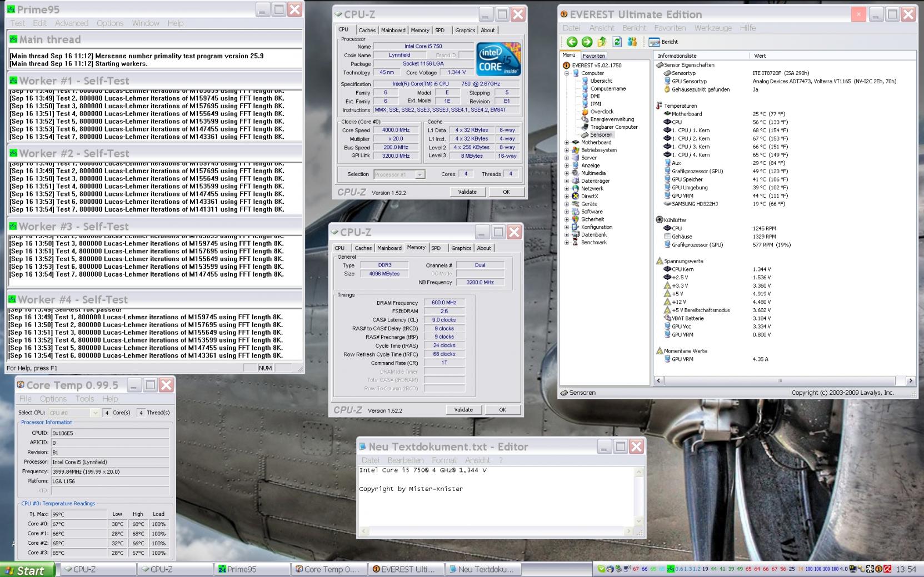Image resolution: width=924 pixels, height=577 pixels.
Task: Expand the Netzwerk tree node
Action: coord(567,189)
